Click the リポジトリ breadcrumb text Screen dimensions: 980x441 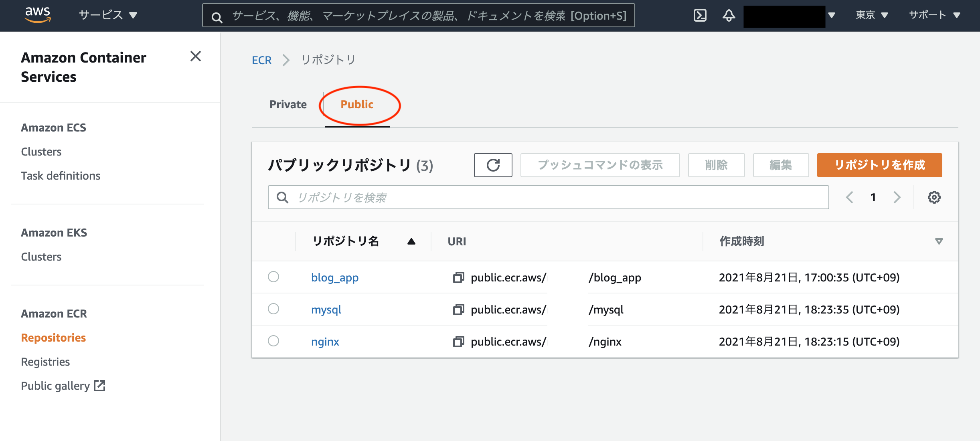pos(328,60)
